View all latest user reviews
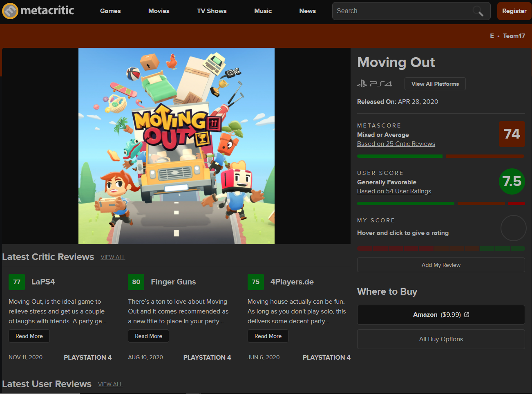532x394 pixels. (110, 385)
